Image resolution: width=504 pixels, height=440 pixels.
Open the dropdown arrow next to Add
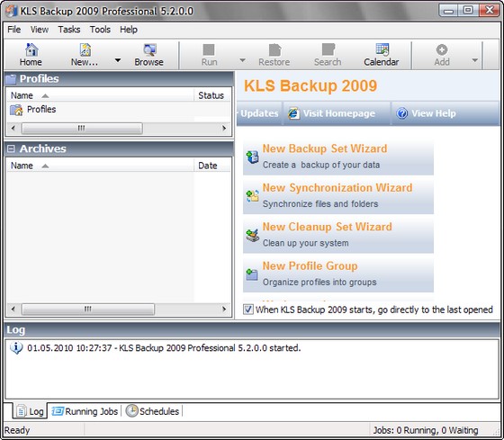(x=475, y=60)
